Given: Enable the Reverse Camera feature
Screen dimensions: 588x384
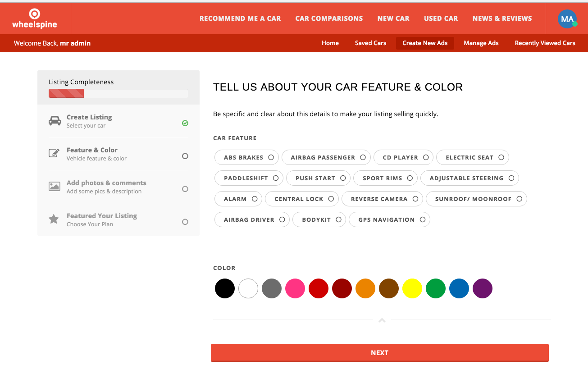Looking at the screenshot, I should click(384, 199).
